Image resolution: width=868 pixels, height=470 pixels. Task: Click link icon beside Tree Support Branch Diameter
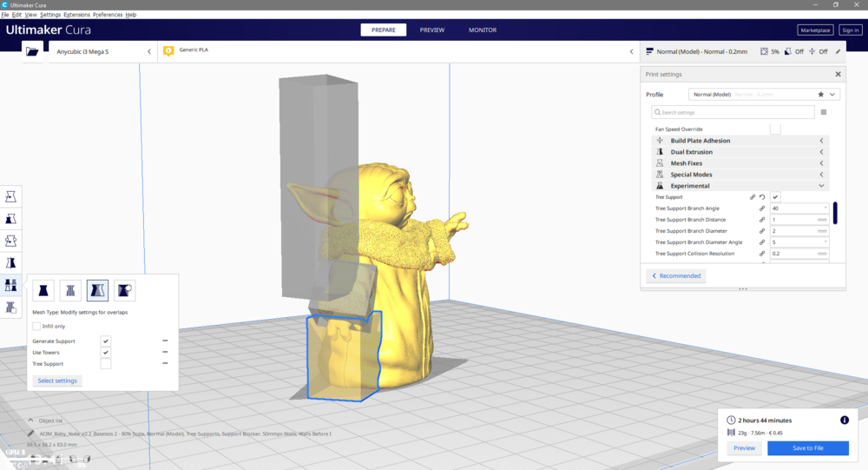click(762, 231)
